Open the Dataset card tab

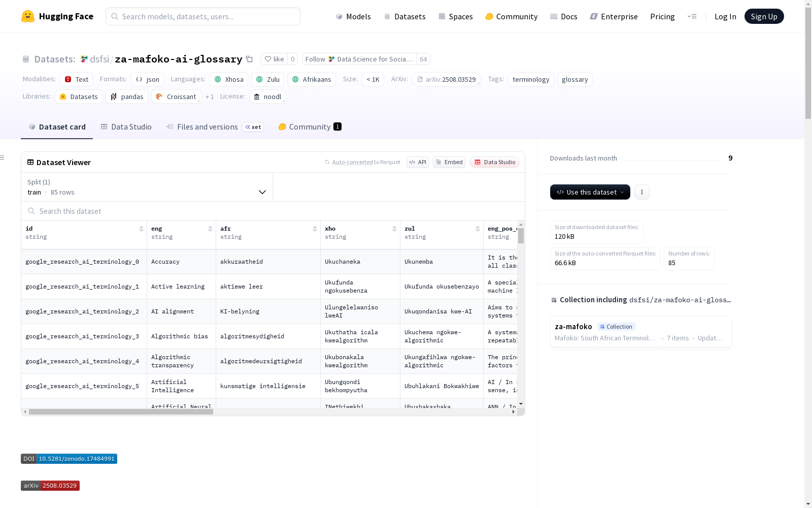pos(57,127)
